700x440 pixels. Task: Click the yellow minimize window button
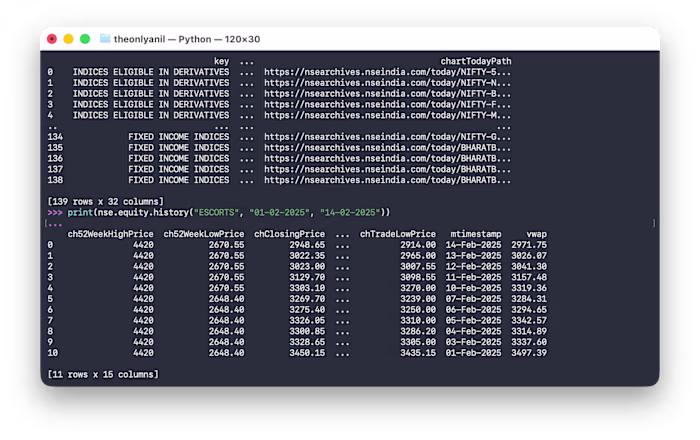(68, 39)
